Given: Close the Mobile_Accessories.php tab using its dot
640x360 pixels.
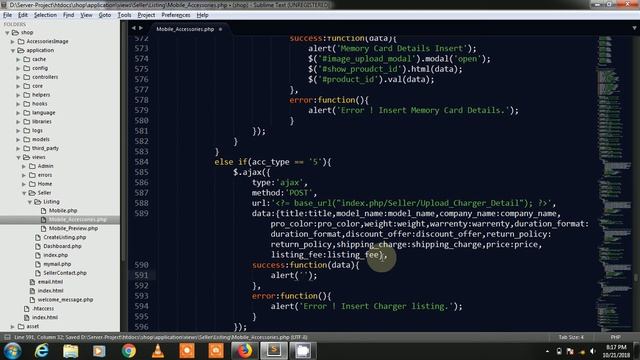Looking at the screenshot, I should [220, 29].
